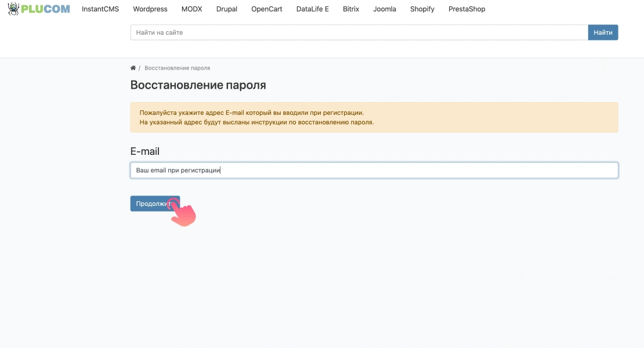This screenshot has width=644, height=348.
Task: Click the 'Восстановление пароля' page heading
Action: (198, 85)
